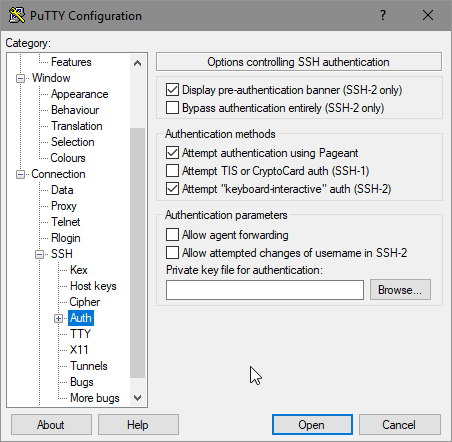Open the Host keys settings category

click(x=93, y=286)
